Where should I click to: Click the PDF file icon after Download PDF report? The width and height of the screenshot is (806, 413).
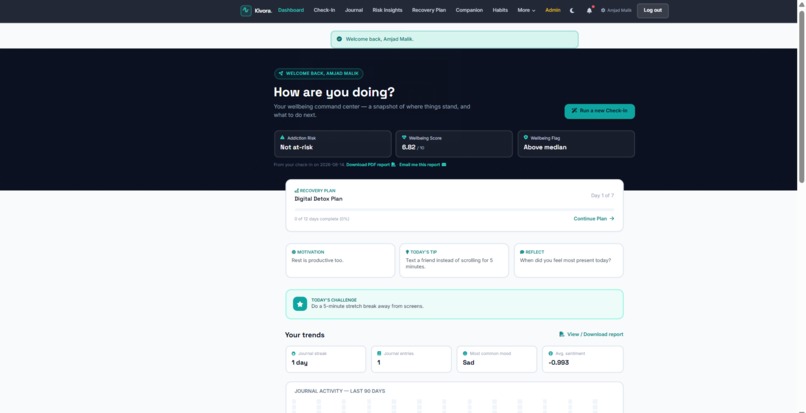coord(393,165)
